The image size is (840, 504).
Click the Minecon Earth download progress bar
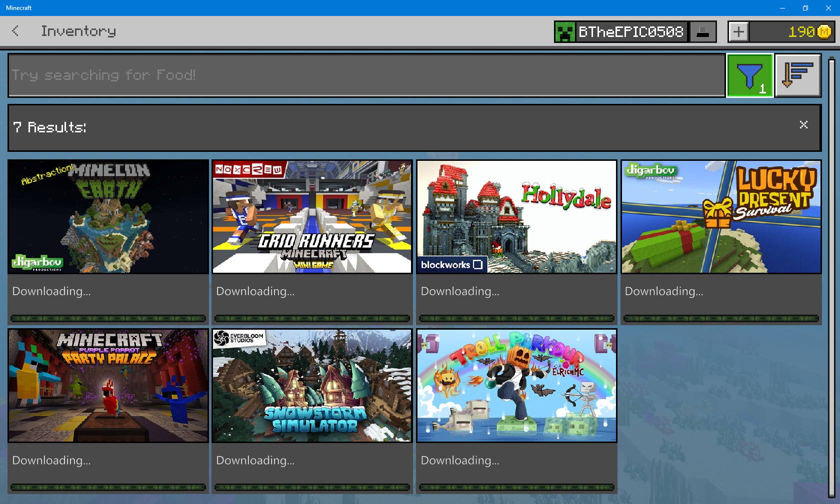tap(108, 318)
